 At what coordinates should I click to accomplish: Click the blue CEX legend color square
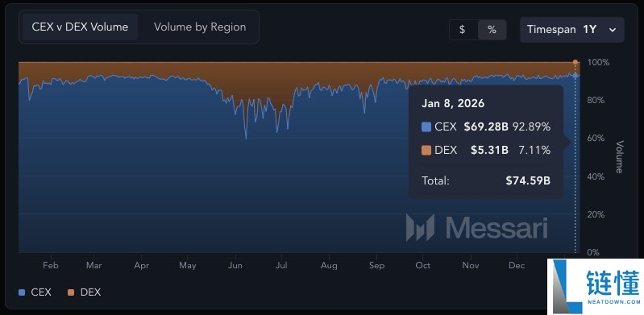click(23, 292)
